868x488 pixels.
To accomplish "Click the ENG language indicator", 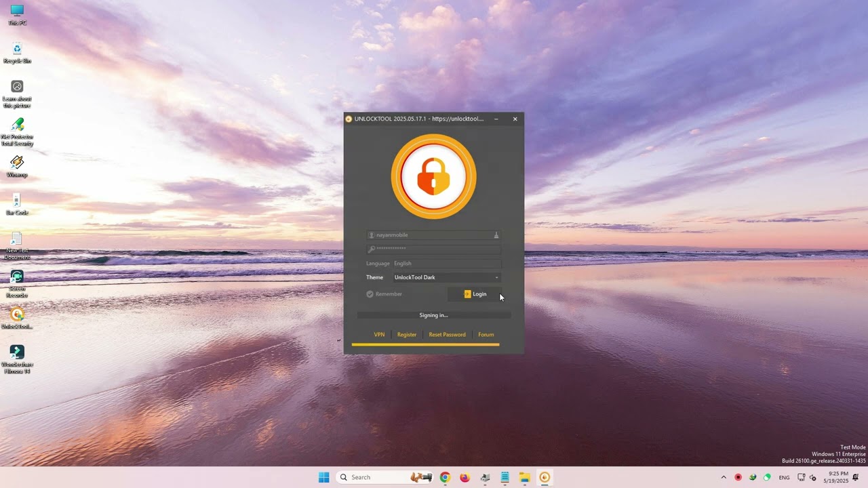I will coord(784,477).
